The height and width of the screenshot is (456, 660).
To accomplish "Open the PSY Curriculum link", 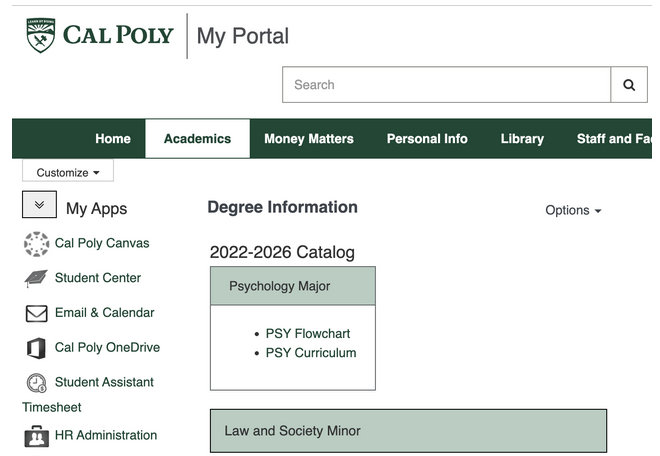I will click(x=310, y=352).
